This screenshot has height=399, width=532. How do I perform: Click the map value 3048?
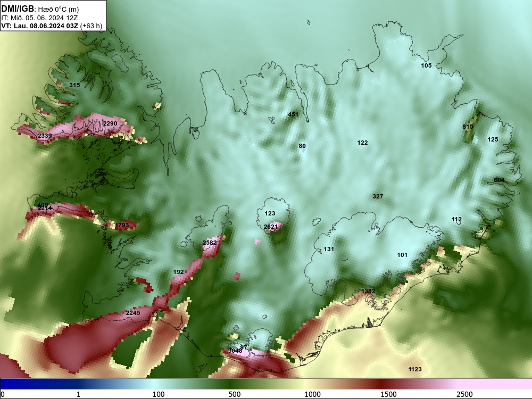click(x=235, y=351)
